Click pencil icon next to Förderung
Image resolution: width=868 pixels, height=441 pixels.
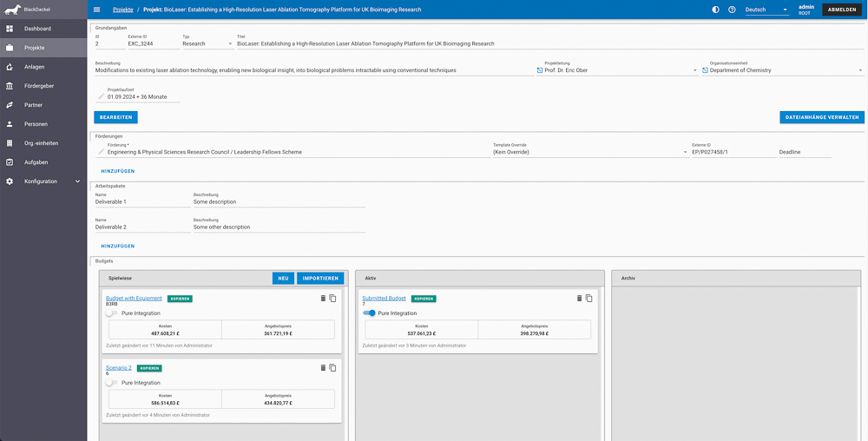click(102, 152)
